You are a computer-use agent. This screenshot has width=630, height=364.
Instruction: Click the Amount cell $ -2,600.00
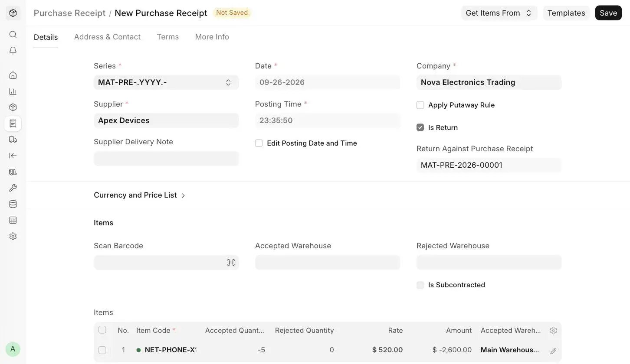[442, 350]
